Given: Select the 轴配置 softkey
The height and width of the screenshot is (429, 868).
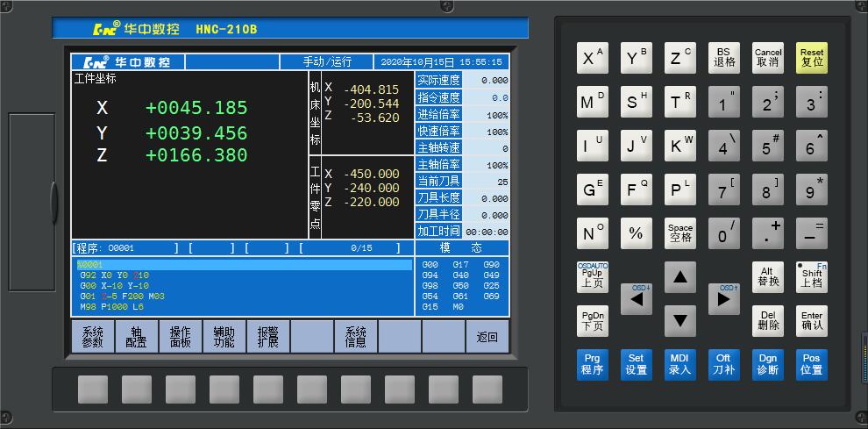Looking at the screenshot, I should point(137,337).
